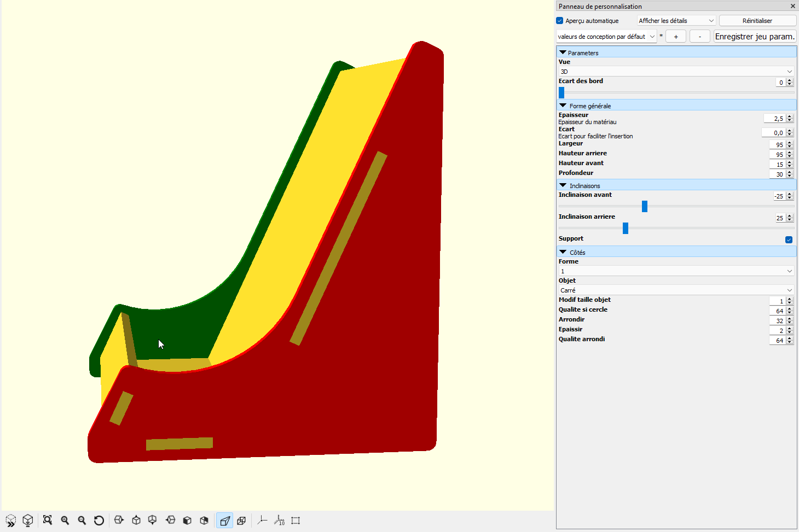The width and height of the screenshot is (799, 532).
Task: Open the Afficher les détails dropdown
Action: (x=676, y=21)
